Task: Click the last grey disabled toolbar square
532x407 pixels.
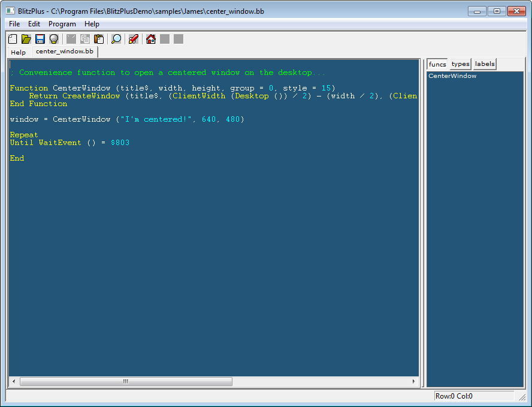Action: tap(179, 39)
